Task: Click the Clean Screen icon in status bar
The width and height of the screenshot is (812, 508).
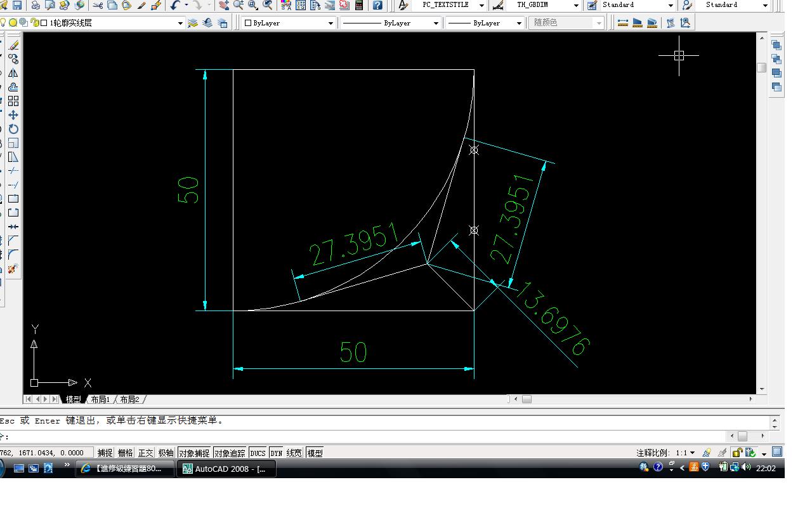Action: click(777, 452)
